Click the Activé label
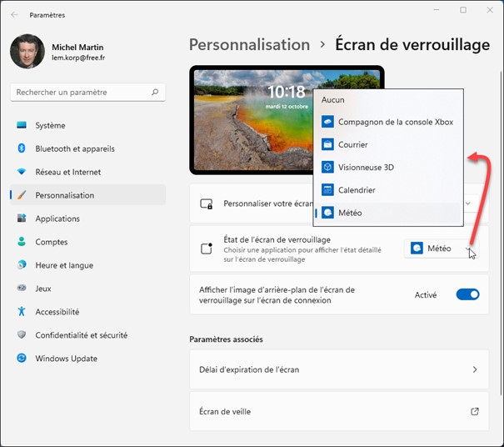This screenshot has height=447, width=504. (x=426, y=294)
